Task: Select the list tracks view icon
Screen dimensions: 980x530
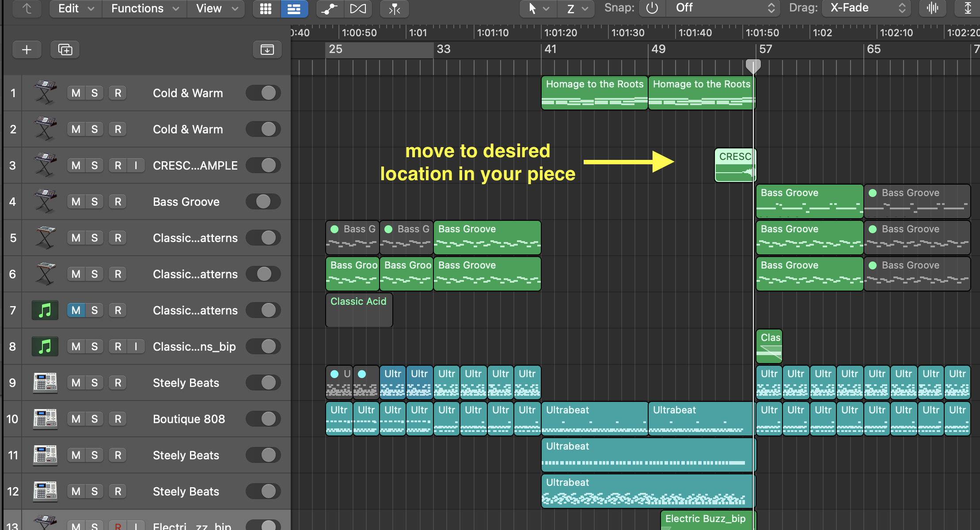Action: click(294, 8)
